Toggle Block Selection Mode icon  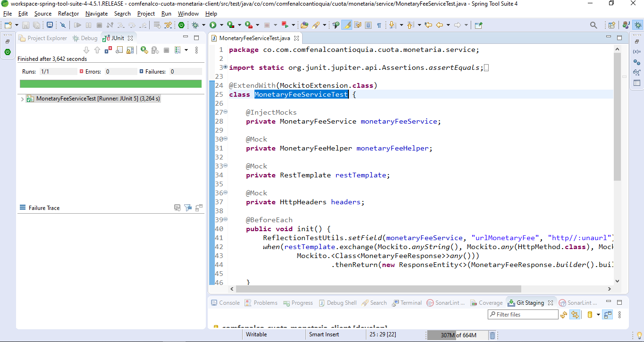point(368,25)
